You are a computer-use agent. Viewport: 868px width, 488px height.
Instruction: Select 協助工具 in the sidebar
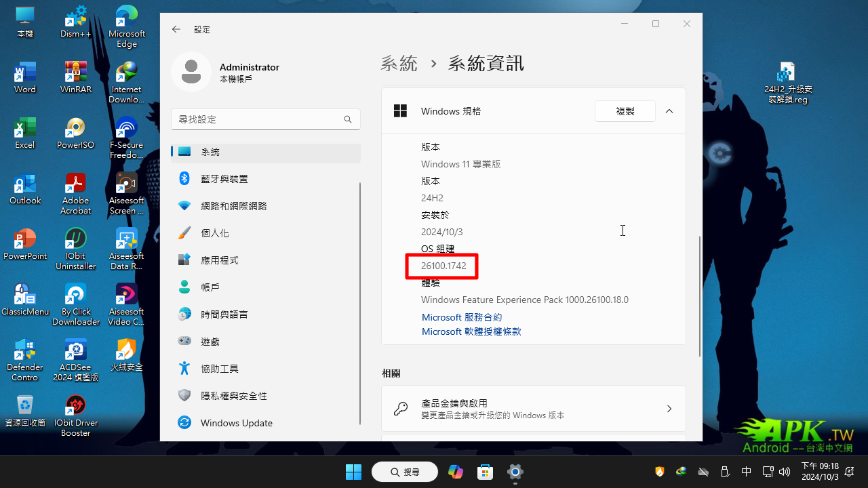(x=266, y=369)
